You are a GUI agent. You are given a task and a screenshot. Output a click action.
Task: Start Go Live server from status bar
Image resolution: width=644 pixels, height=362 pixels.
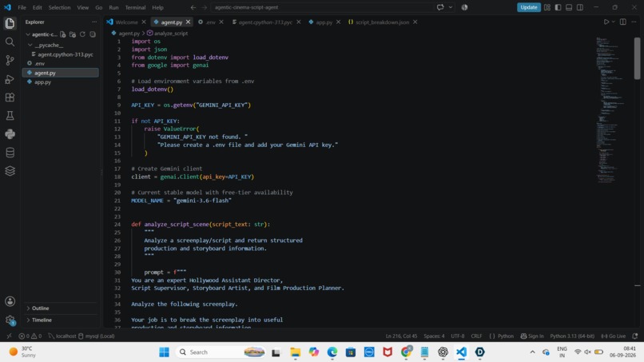coord(613,336)
